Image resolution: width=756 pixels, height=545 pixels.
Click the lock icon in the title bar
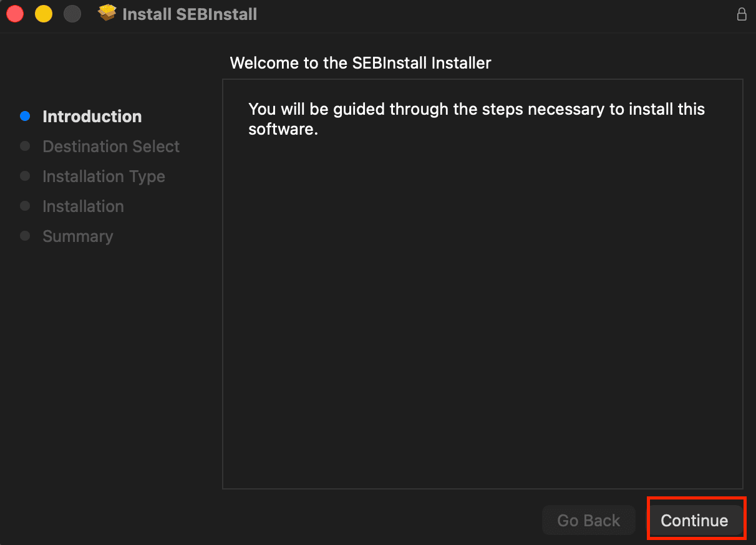click(x=742, y=14)
